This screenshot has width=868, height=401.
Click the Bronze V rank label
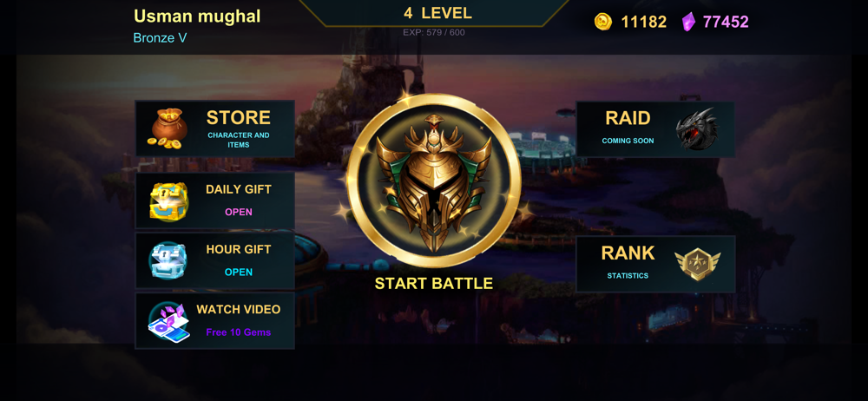[x=160, y=37]
